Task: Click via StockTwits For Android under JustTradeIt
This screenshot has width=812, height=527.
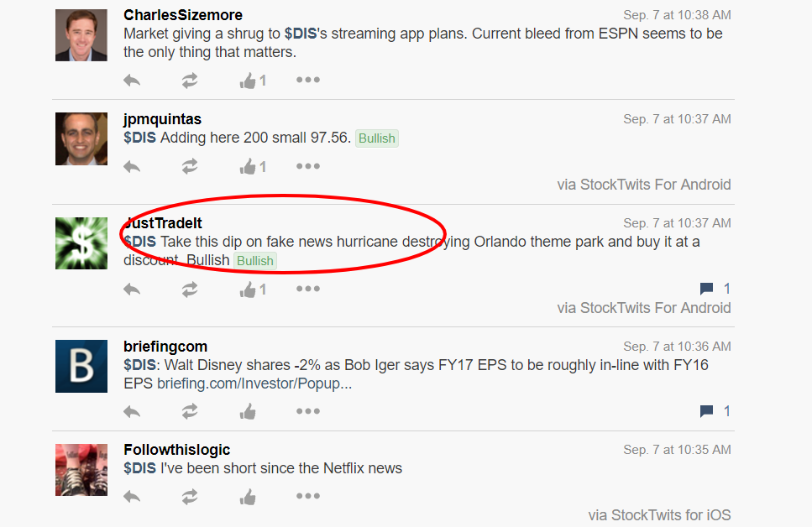Action: point(644,308)
